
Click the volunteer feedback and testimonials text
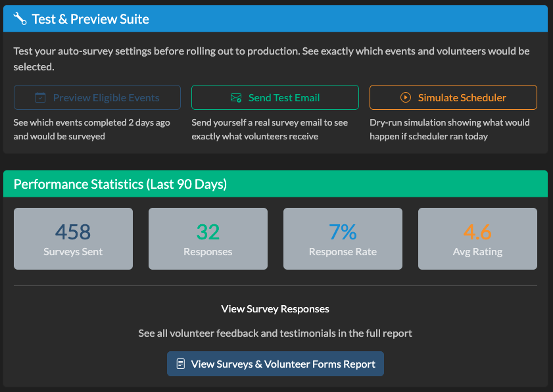coord(276,333)
